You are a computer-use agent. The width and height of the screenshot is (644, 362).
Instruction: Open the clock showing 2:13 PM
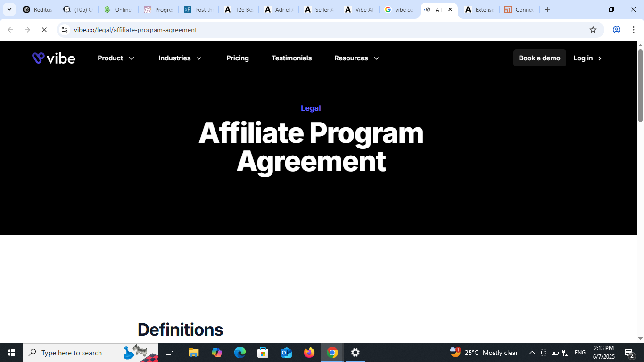604,353
